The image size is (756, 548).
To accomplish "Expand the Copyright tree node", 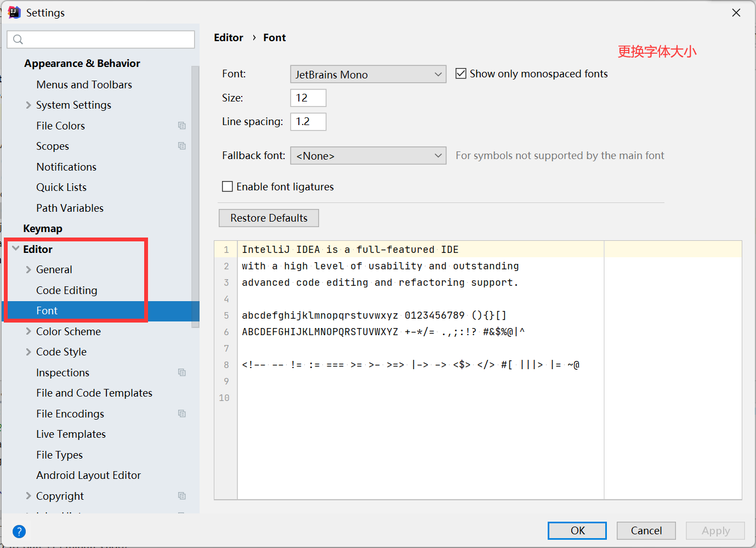I will point(29,496).
